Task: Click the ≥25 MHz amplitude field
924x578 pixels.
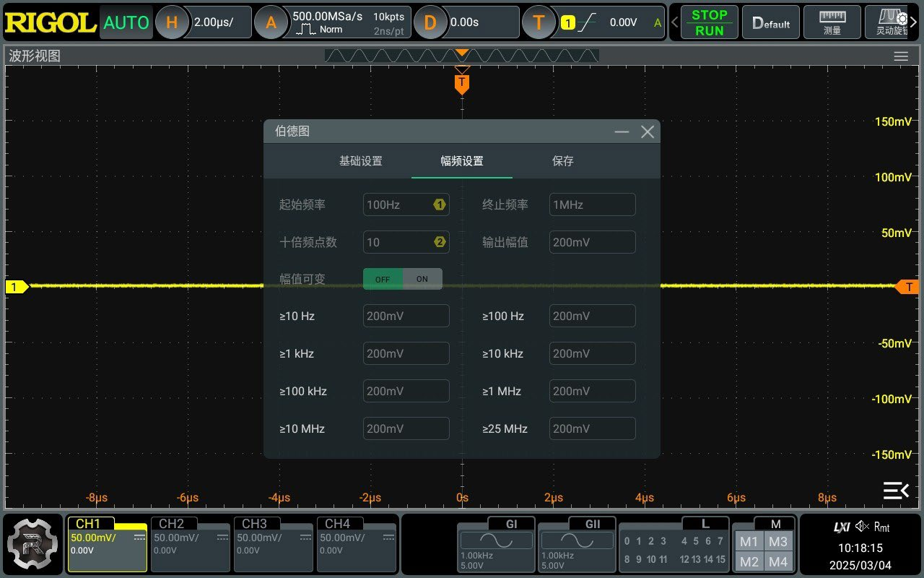Action: 593,428
